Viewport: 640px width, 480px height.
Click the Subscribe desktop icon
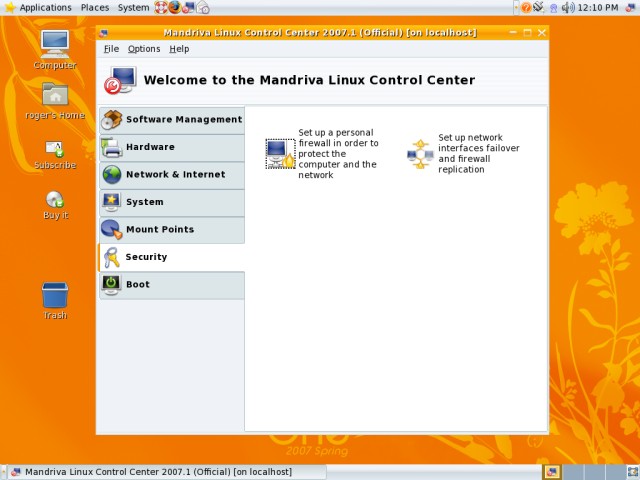pos(55,155)
